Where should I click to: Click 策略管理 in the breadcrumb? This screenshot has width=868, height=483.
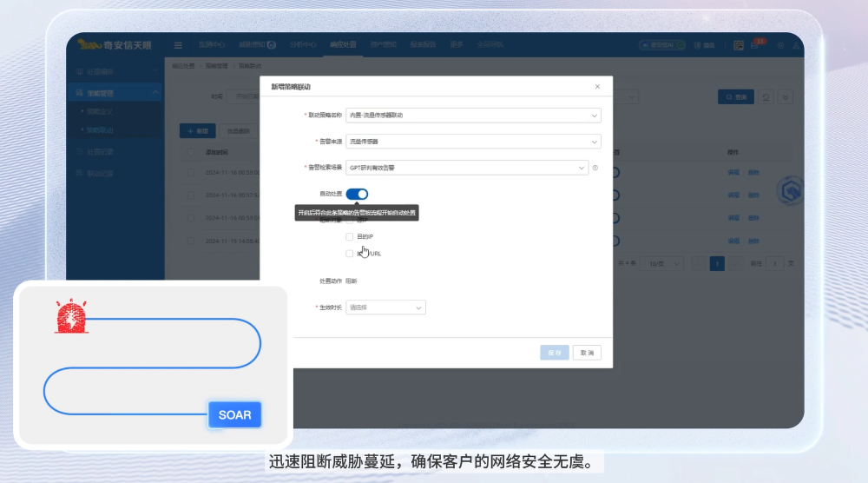coord(216,66)
